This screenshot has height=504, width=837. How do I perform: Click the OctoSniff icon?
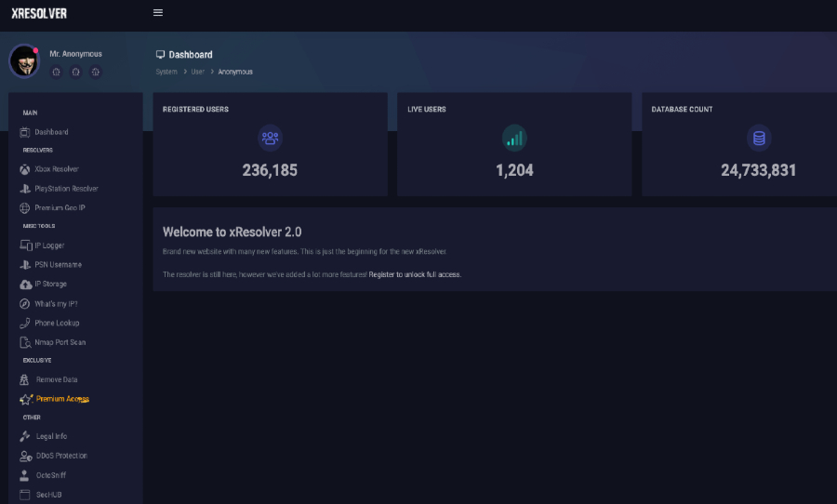(24, 475)
